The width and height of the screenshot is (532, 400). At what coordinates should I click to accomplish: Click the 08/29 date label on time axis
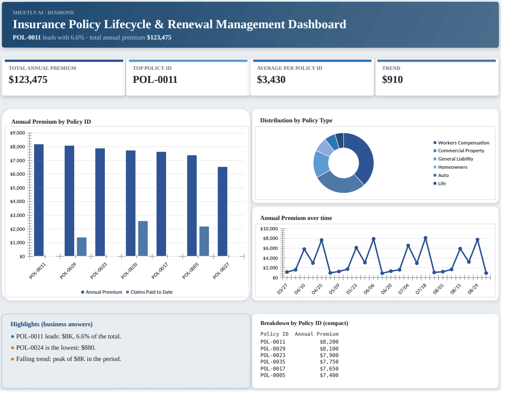click(x=473, y=289)
